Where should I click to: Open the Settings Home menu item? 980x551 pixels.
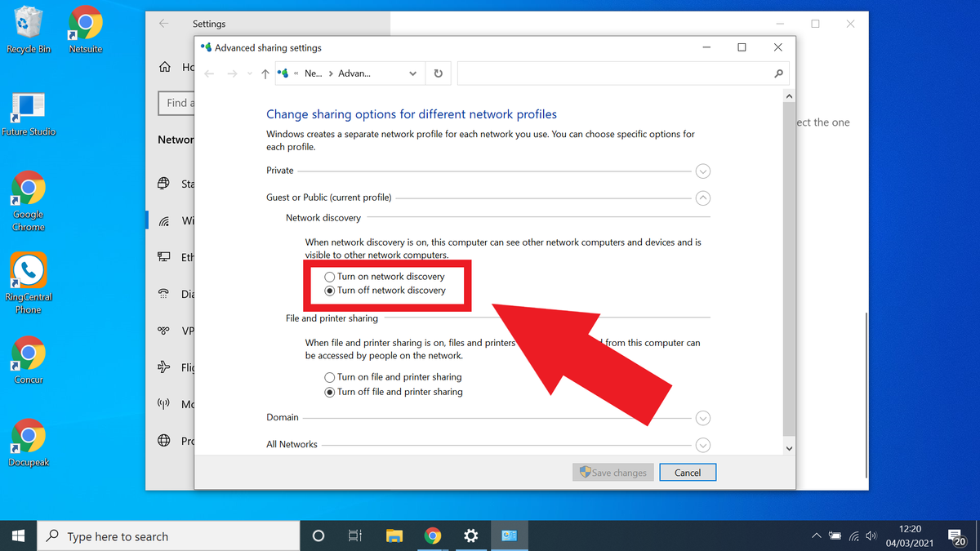pyautogui.click(x=171, y=67)
